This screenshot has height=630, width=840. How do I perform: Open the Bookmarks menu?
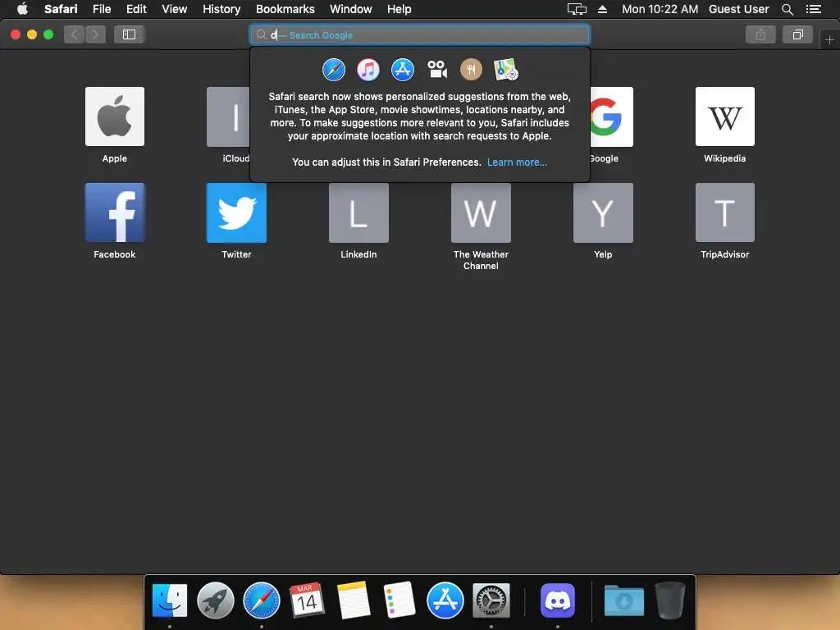(285, 9)
